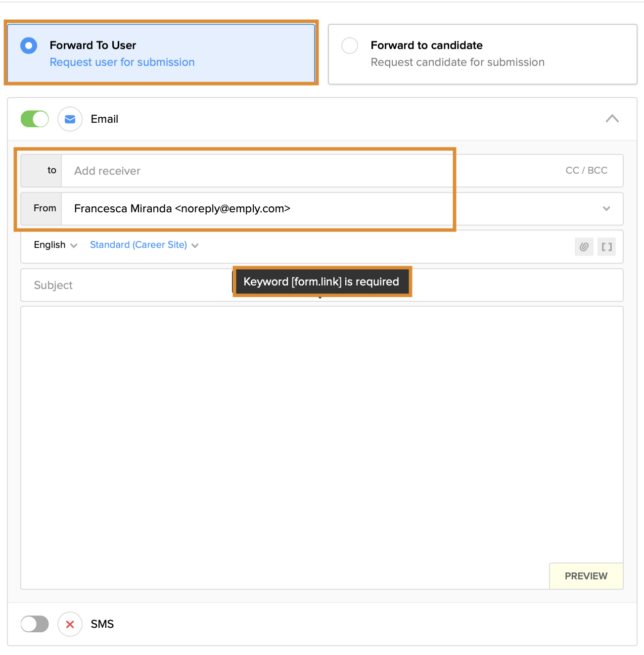Open the English language dropdown

pos(55,245)
